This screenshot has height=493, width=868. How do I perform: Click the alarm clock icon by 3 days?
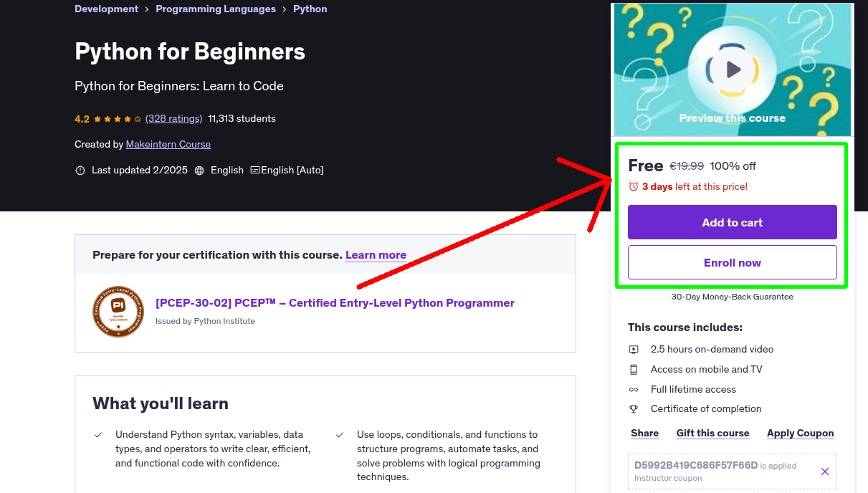(x=634, y=186)
